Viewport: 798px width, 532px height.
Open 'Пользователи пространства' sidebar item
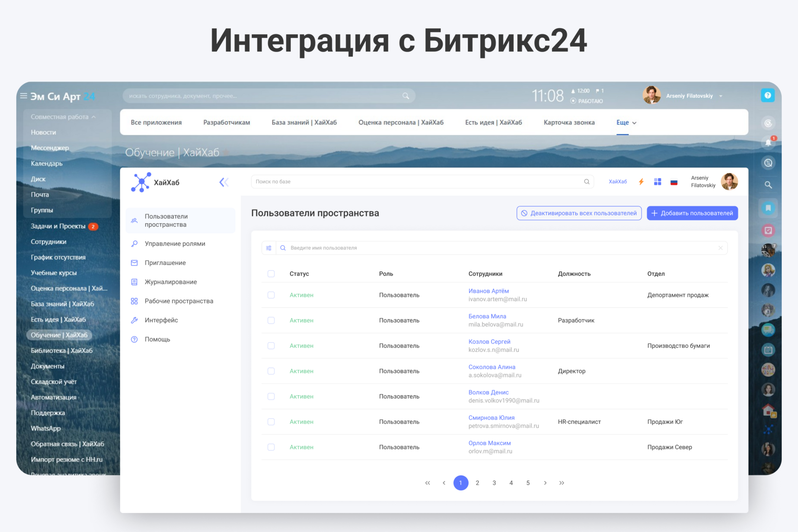[180, 220]
